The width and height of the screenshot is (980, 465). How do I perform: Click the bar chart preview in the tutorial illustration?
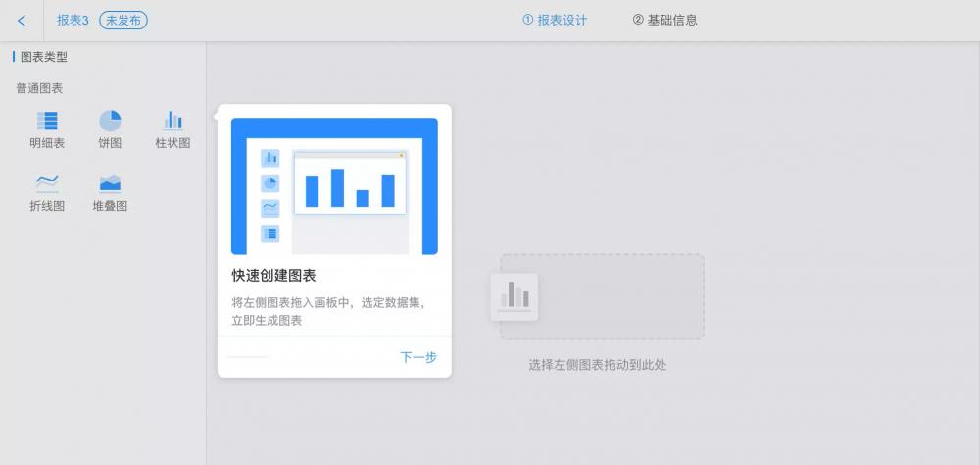(x=350, y=186)
